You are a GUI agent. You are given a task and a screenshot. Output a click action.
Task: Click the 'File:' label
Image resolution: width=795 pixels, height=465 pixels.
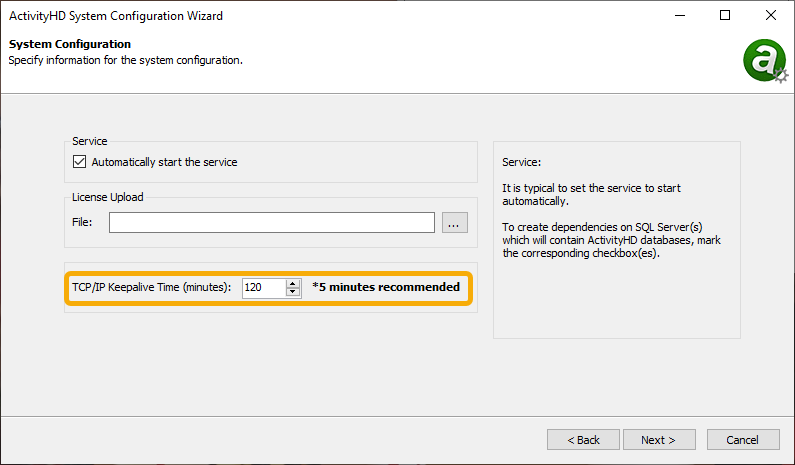tap(82, 222)
